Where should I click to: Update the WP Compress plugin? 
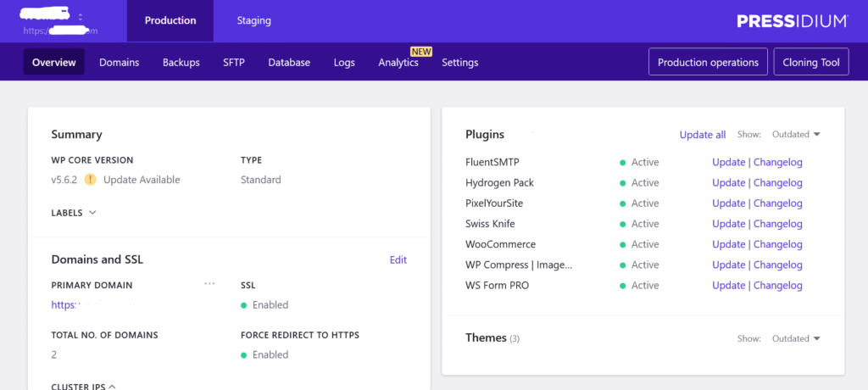pyautogui.click(x=728, y=265)
